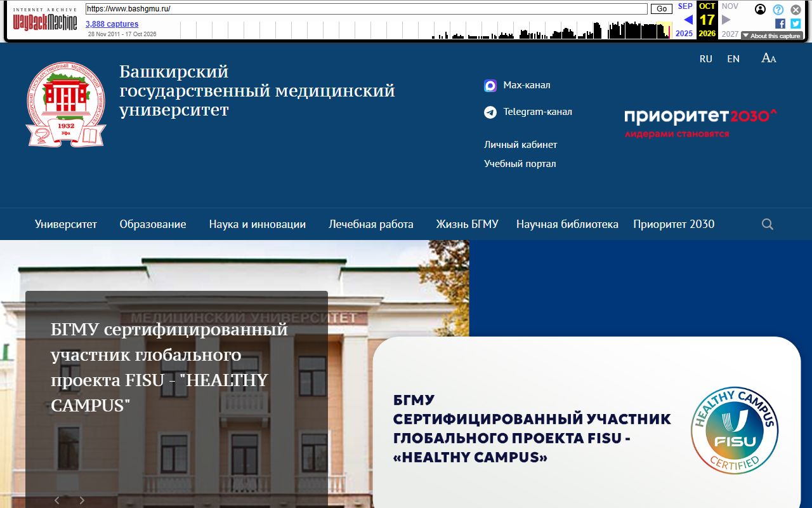
Task: Open Wayback user account icon
Action: click(761, 10)
